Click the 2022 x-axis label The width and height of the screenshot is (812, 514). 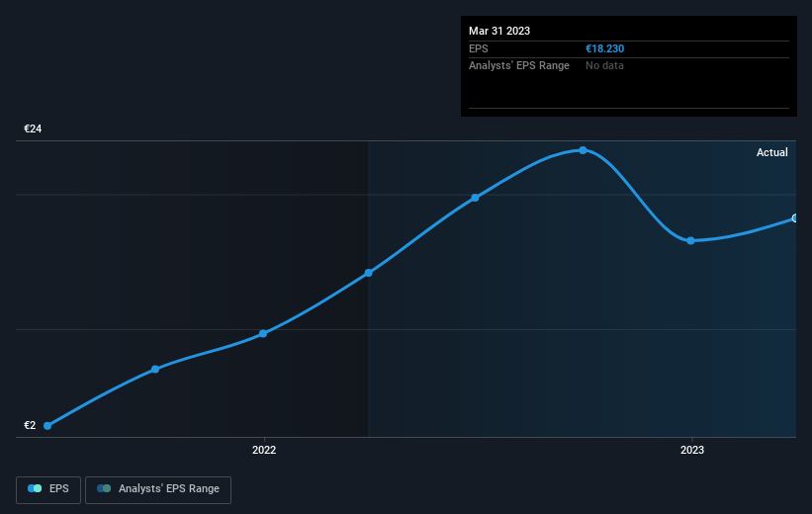click(x=264, y=450)
